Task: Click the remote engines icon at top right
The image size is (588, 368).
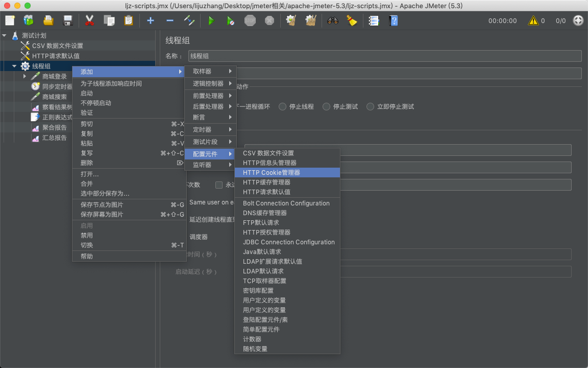Action: [x=578, y=20]
